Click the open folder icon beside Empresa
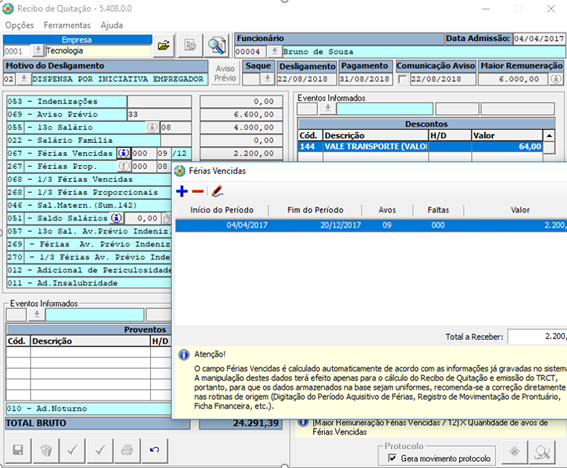The width and height of the screenshot is (567, 468). tap(164, 46)
